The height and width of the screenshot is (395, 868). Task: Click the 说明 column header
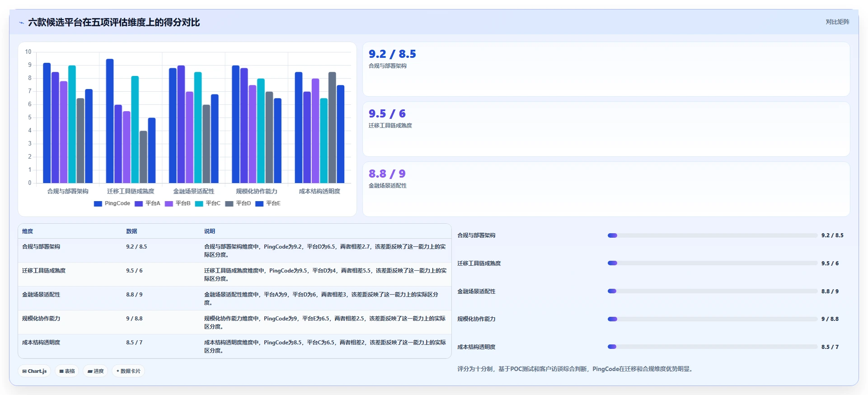pyautogui.click(x=210, y=231)
